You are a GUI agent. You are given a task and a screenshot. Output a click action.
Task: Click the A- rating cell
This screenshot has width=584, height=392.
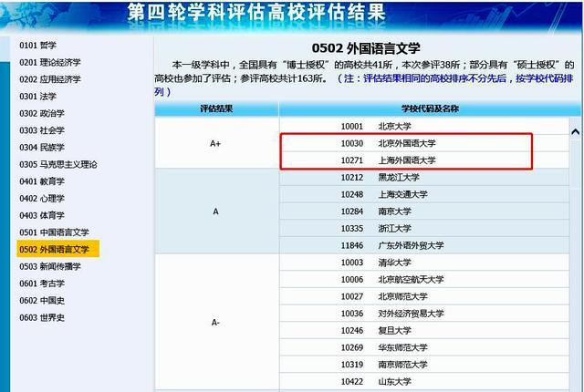tap(216, 322)
